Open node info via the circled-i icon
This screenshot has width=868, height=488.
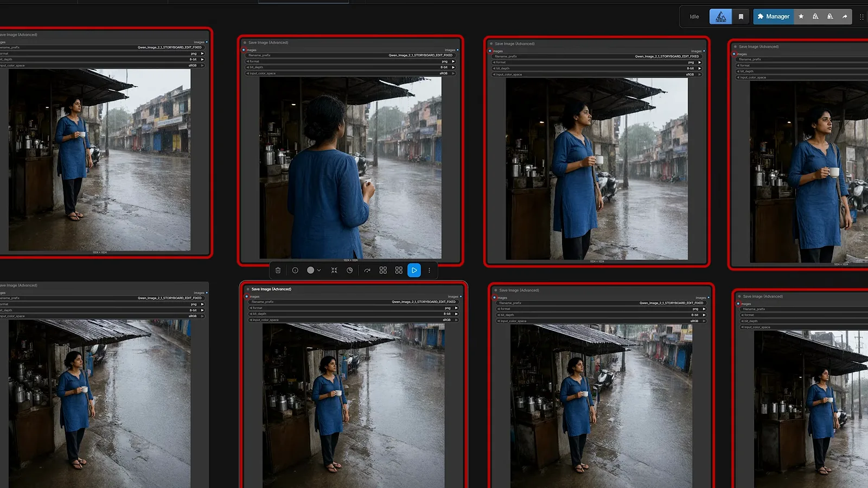295,270
